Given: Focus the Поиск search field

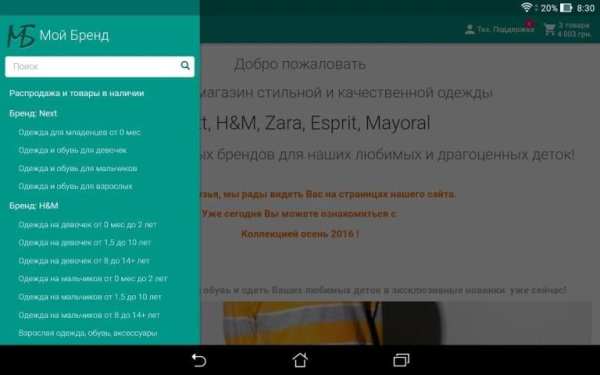Looking at the screenshot, I should pyautogui.click(x=99, y=67).
